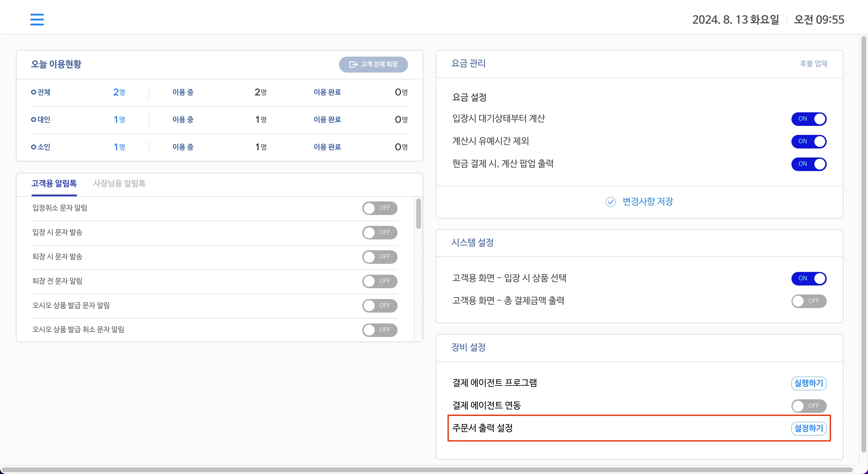Click the page vertical scrollbar
Viewport: 868px width, 474px height.
(863, 244)
